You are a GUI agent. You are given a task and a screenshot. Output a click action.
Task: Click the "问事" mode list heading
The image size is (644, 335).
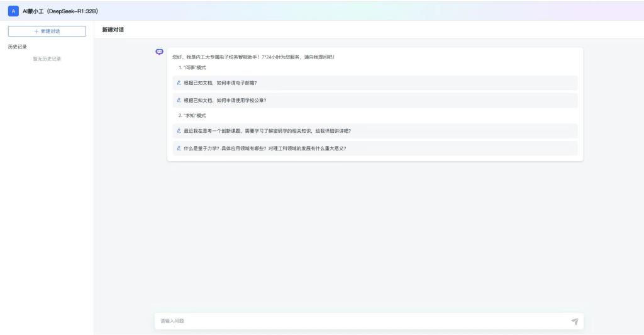point(192,67)
